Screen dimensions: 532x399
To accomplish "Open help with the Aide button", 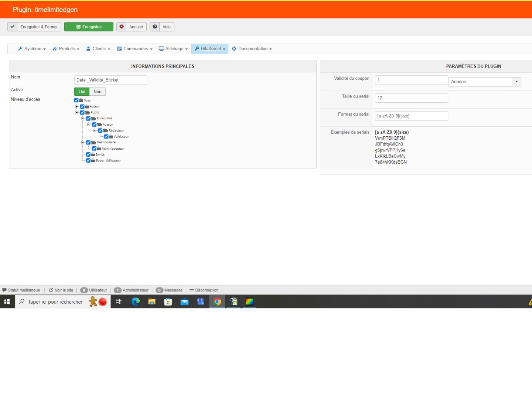I will click(162, 27).
